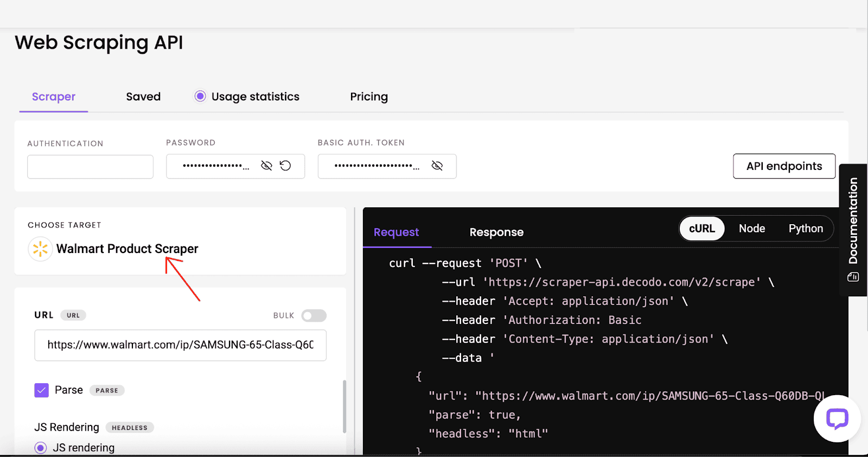Click the Web Scraping API heading

[99, 42]
